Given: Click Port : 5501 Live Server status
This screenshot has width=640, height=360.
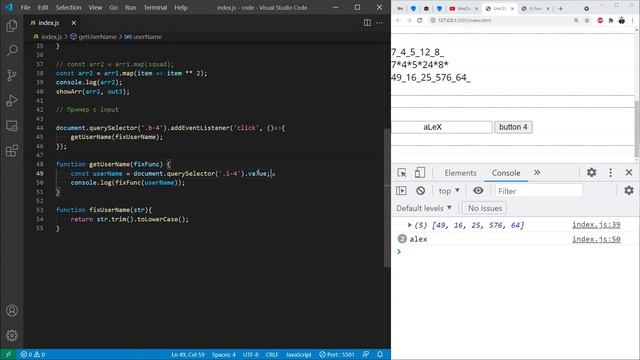Looking at the screenshot, I should tap(337, 354).
